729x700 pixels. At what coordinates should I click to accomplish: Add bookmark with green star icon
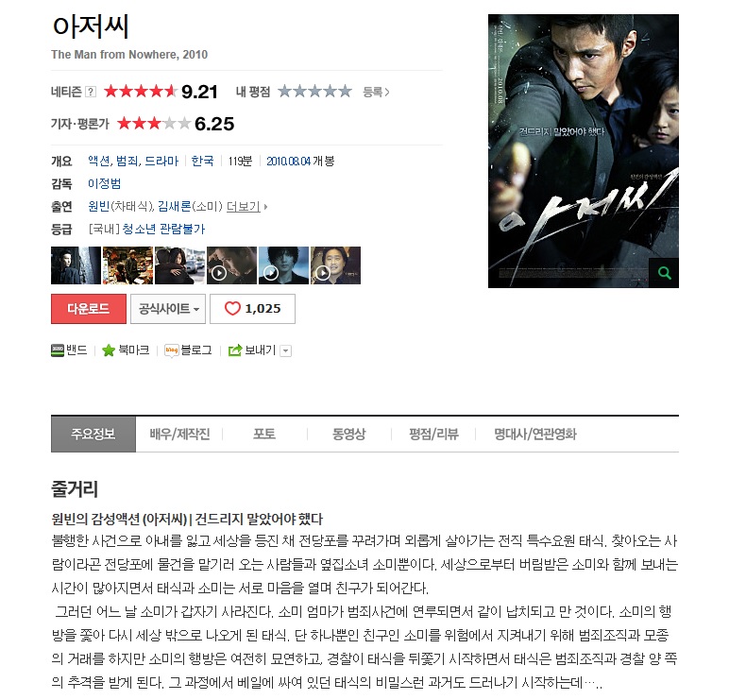pyautogui.click(x=109, y=350)
